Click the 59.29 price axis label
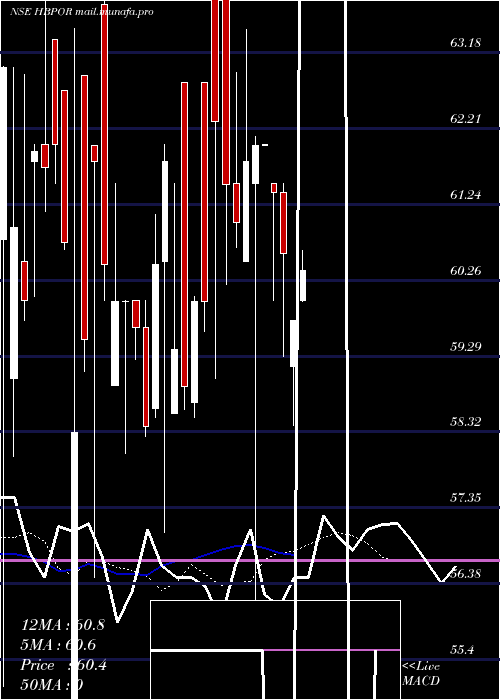Viewport: 500px width, 700px height. click(x=466, y=346)
